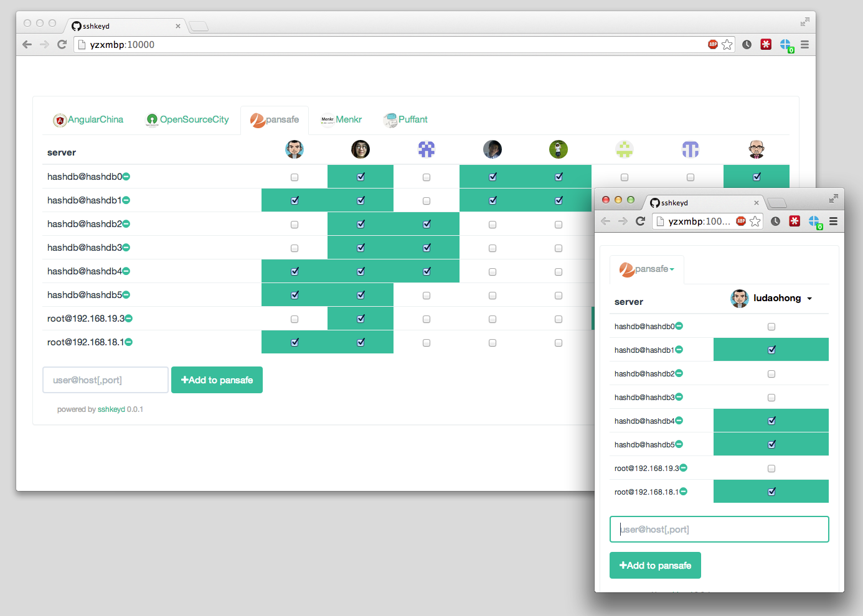
Task: Open new tab in main browser window
Action: (x=199, y=26)
